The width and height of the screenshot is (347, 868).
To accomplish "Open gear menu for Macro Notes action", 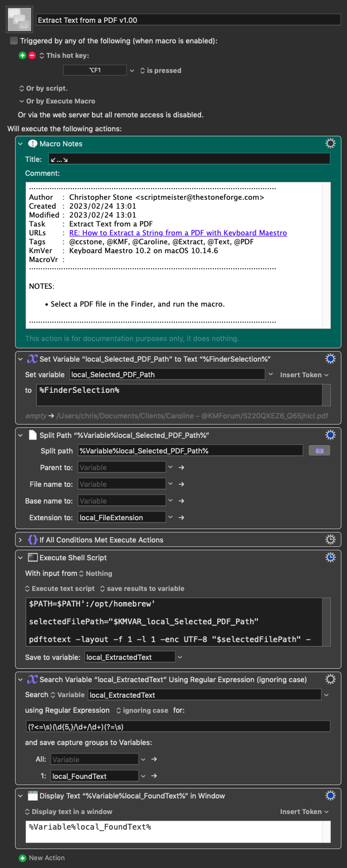I will tap(330, 144).
